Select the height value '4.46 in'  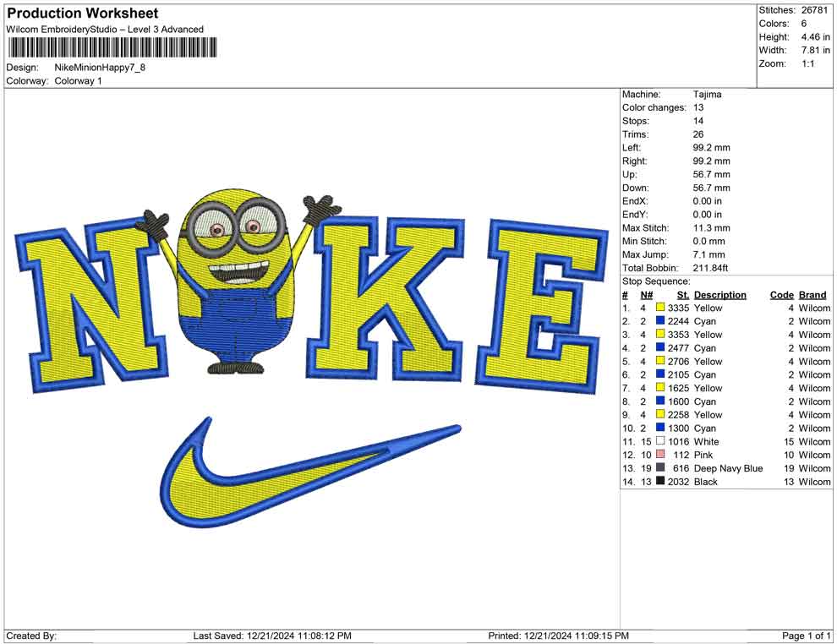(x=815, y=37)
